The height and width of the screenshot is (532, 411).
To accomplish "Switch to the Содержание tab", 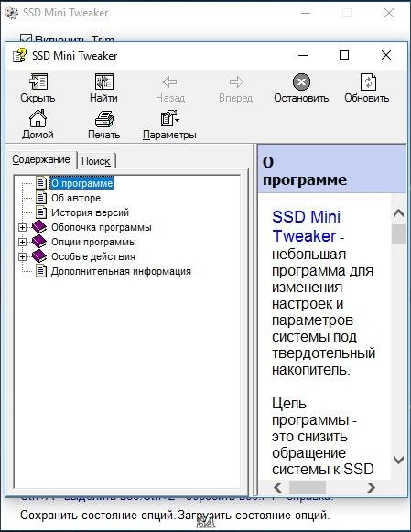I will 41,159.
